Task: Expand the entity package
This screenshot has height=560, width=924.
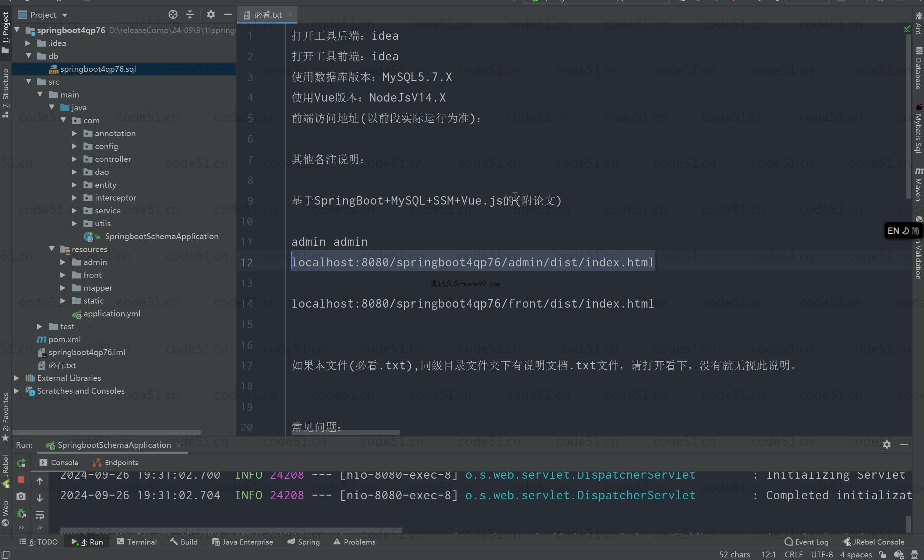Action: [x=74, y=184]
